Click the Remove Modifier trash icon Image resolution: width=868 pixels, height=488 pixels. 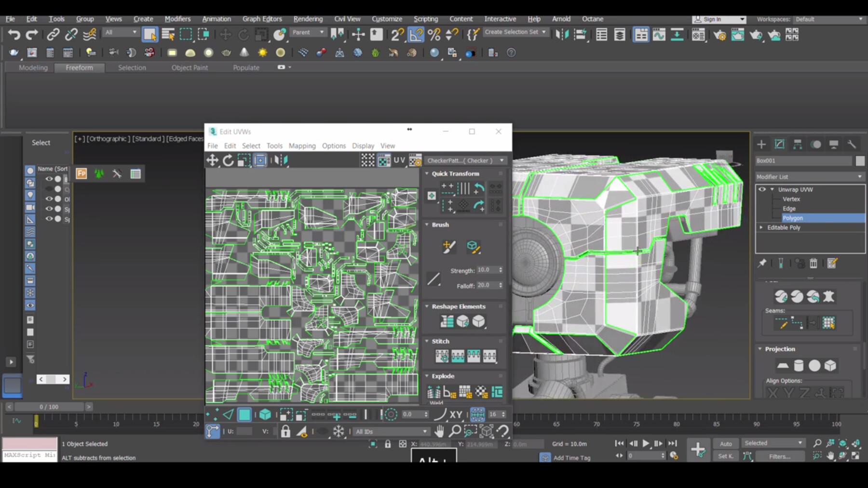pyautogui.click(x=814, y=264)
